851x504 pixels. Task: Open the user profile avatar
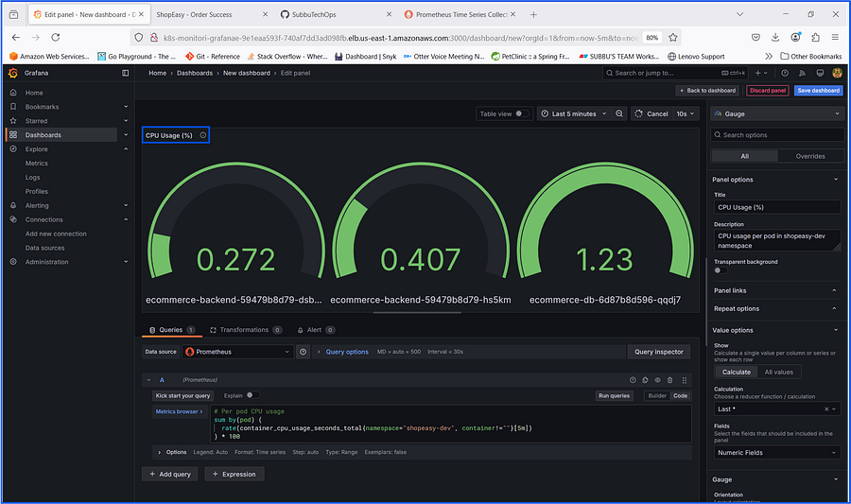(838, 73)
